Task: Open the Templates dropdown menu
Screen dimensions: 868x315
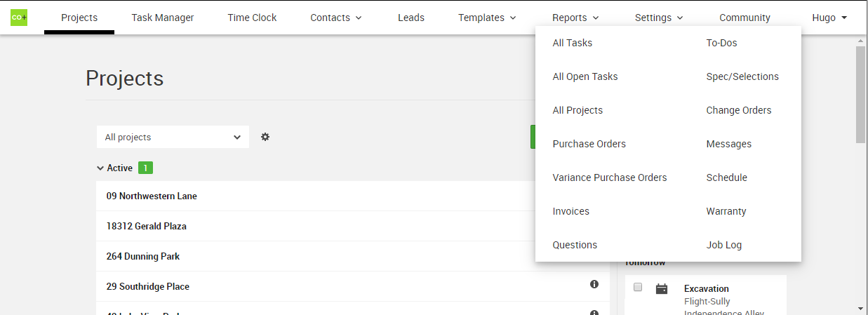Action: [x=487, y=18]
